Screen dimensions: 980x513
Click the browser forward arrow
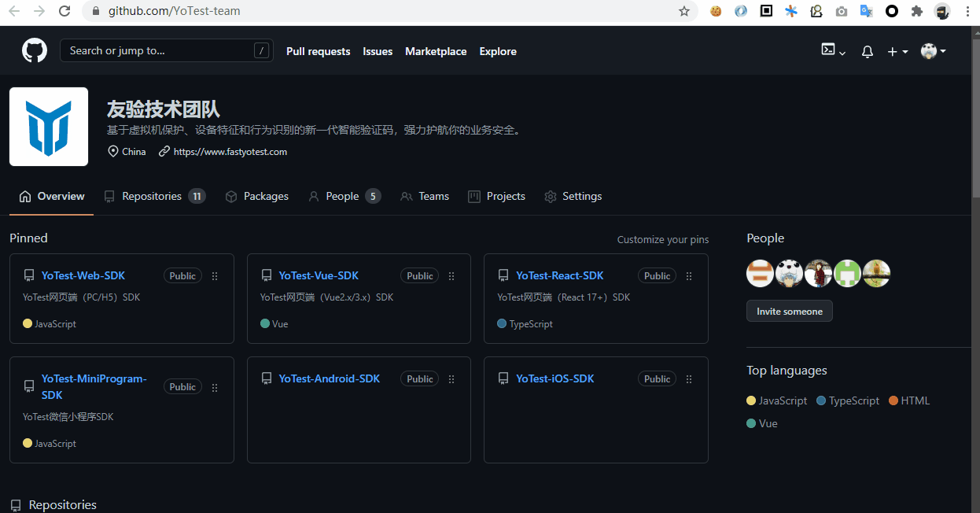39,11
